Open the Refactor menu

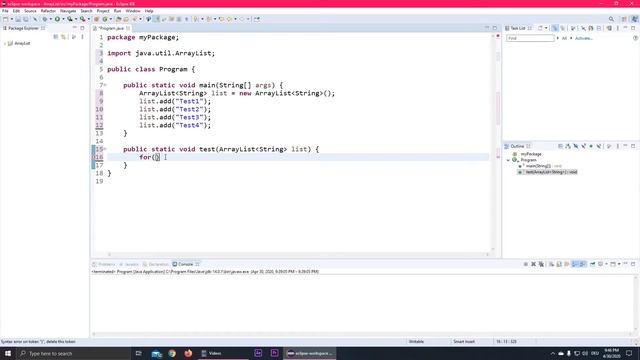tap(48, 11)
